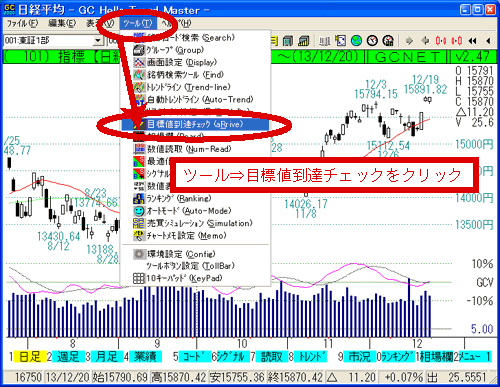Click the 市況 market conditions button
The height and width of the screenshot is (387, 500).
pos(359,357)
